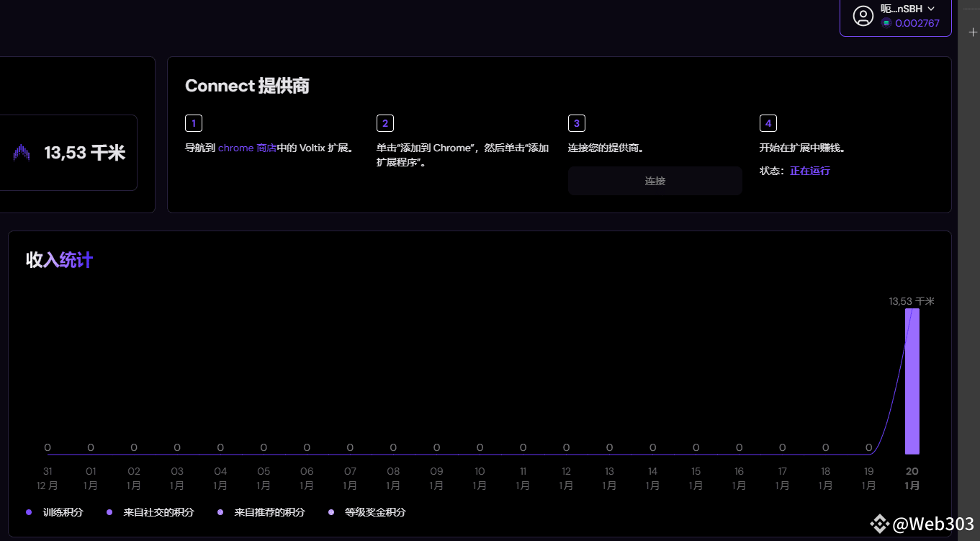Click the 正在运行 status text
This screenshot has height=541, width=980.
click(810, 171)
